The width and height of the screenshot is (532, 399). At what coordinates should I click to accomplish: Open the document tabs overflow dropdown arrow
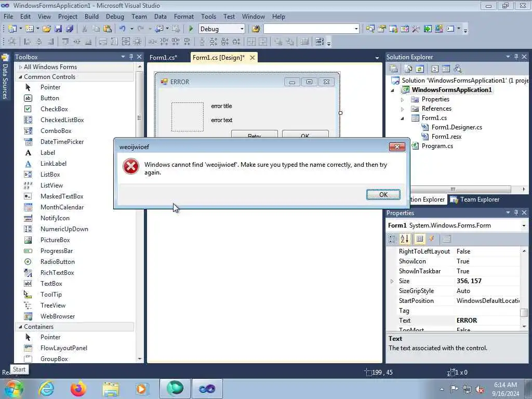377,58
